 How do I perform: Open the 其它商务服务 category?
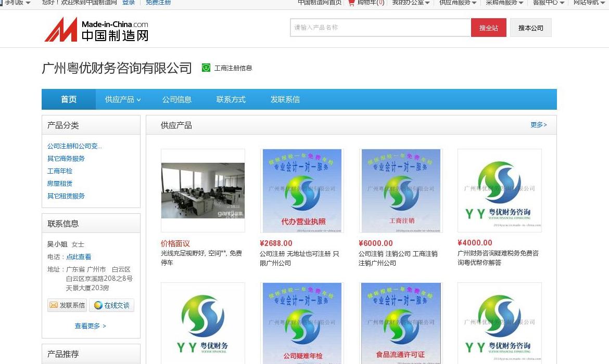click(x=66, y=158)
